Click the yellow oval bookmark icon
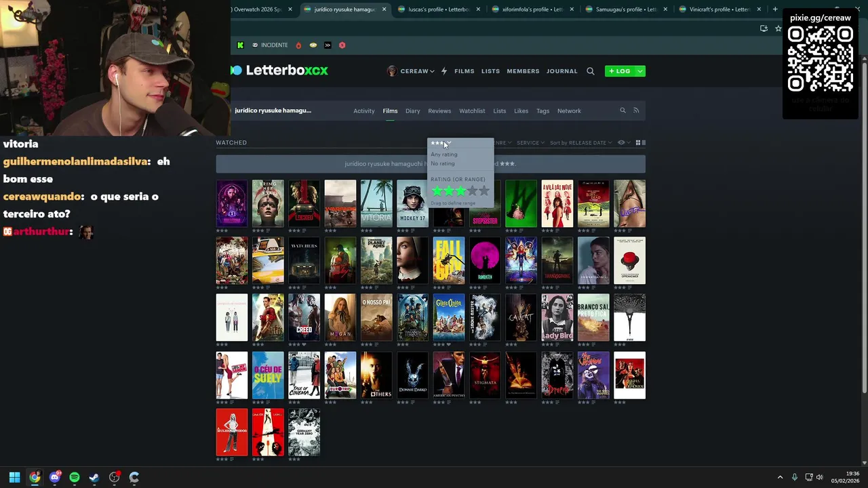The width and height of the screenshot is (868, 488). pyautogui.click(x=313, y=45)
